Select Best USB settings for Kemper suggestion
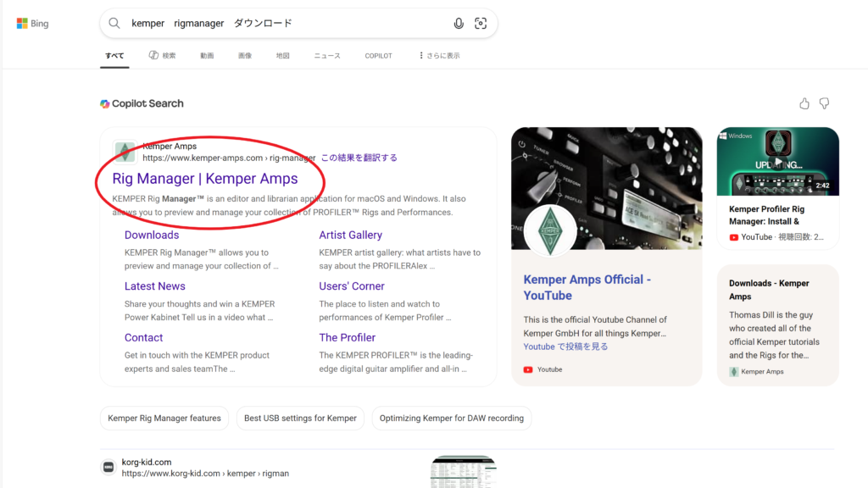 coord(300,418)
